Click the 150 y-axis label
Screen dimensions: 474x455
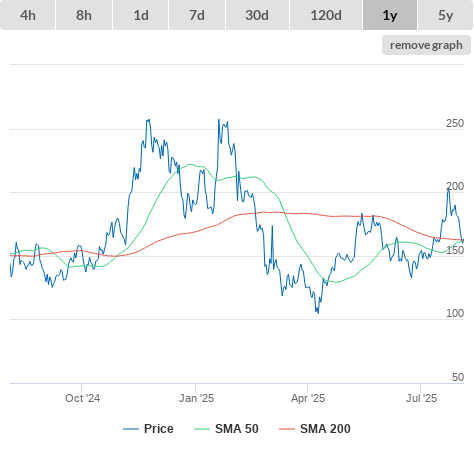point(455,250)
